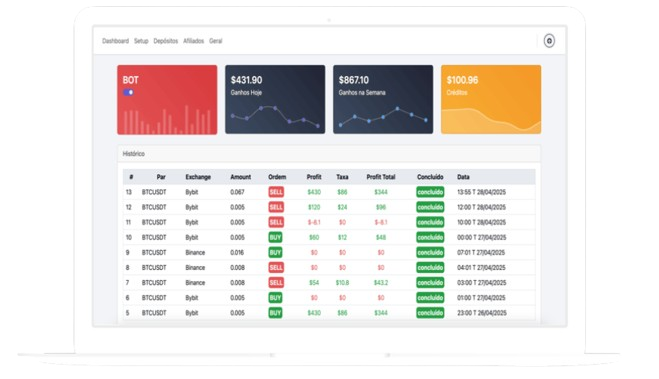Viewport: 659px width, 379px height.
Task: Click the Histórico section header
Action: point(329,154)
